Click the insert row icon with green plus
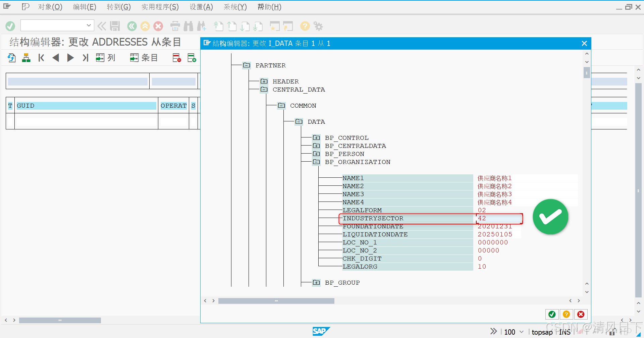 click(x=192, y=58)
